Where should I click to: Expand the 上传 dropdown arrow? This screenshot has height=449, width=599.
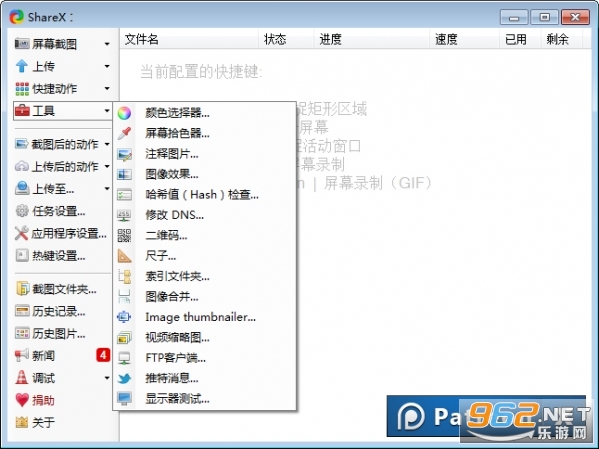click(107, 66)
